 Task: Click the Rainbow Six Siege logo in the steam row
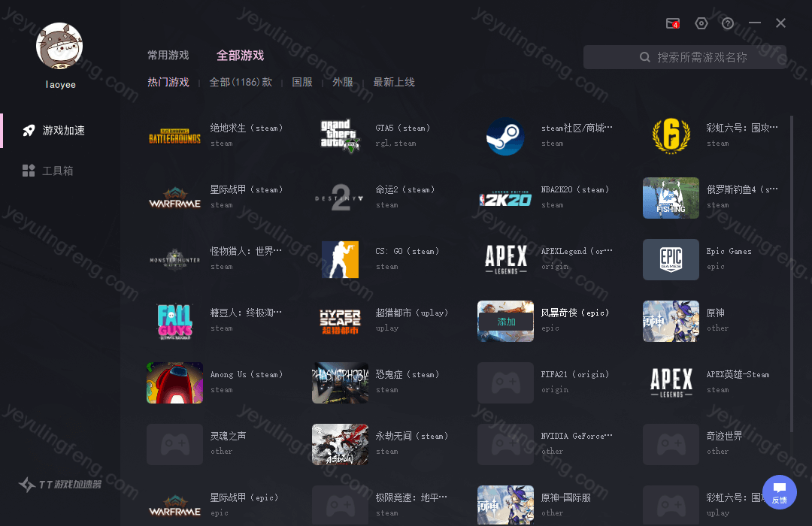coord(671,136)
